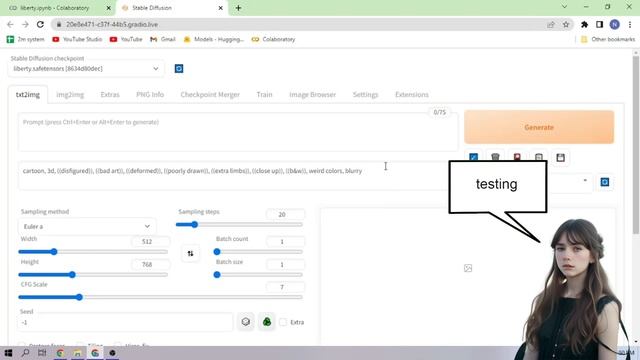Click the Generate button
Screen dimensions: 640x360
tap(539, 127)
